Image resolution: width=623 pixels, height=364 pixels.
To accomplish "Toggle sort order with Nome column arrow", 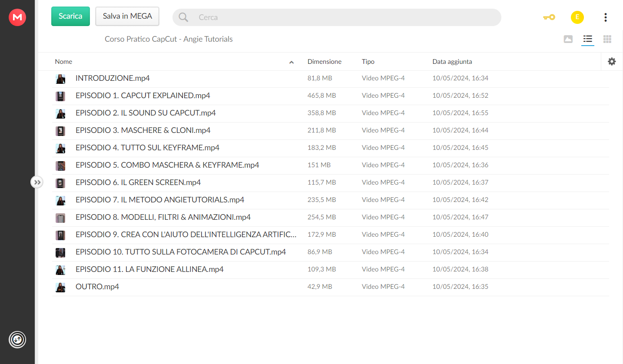I will point(292,62).
